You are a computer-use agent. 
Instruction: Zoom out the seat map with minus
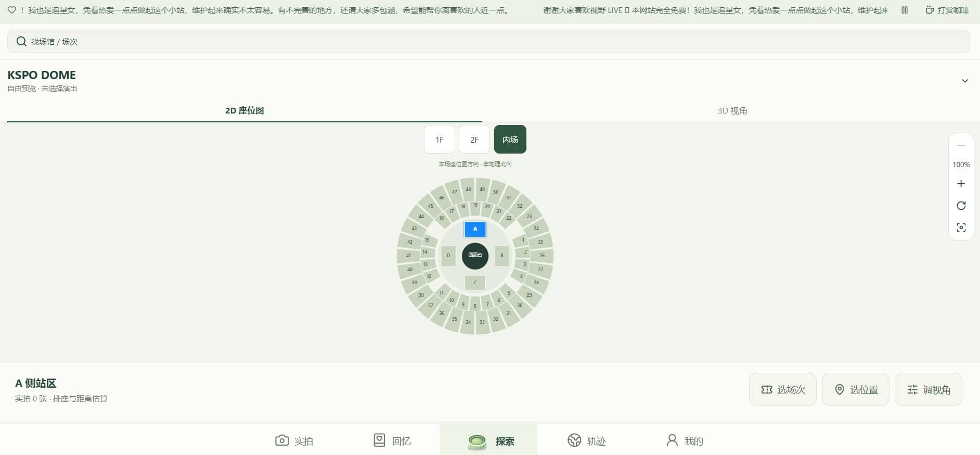click(961, 146)
